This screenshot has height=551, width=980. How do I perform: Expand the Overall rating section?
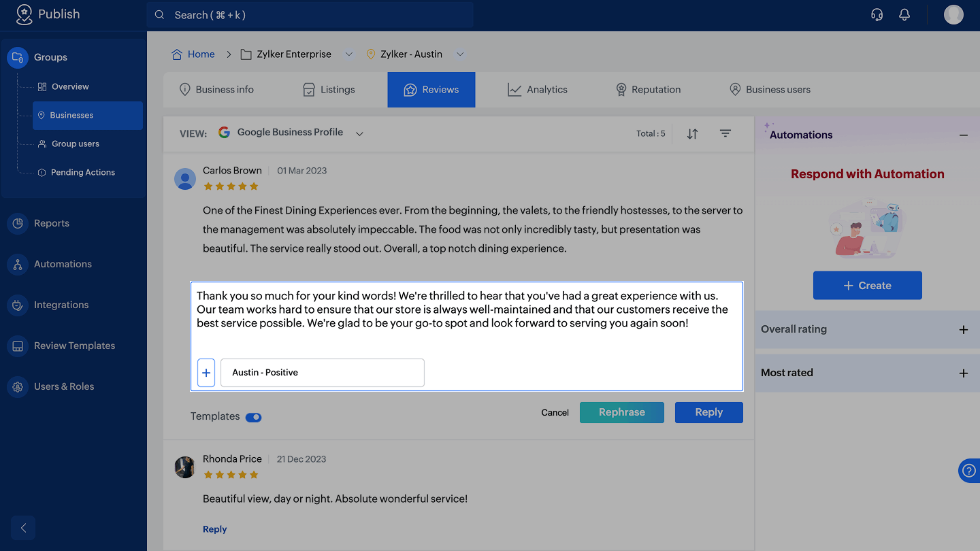click(964, 330)
